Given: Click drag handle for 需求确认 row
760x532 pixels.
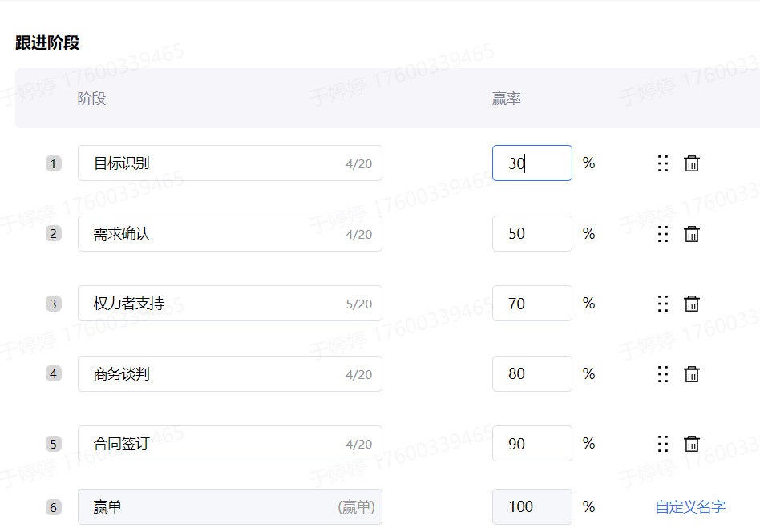Looking at the screenshot, I should (663, 234).
